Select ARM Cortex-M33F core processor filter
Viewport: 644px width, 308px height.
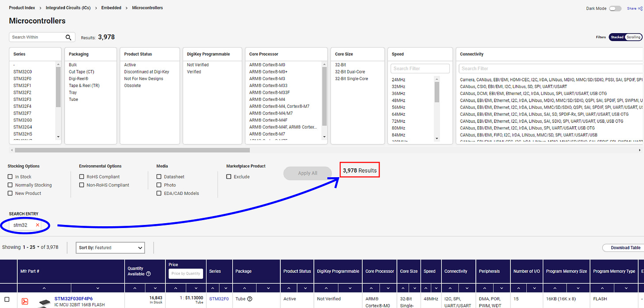coord(269,92)
